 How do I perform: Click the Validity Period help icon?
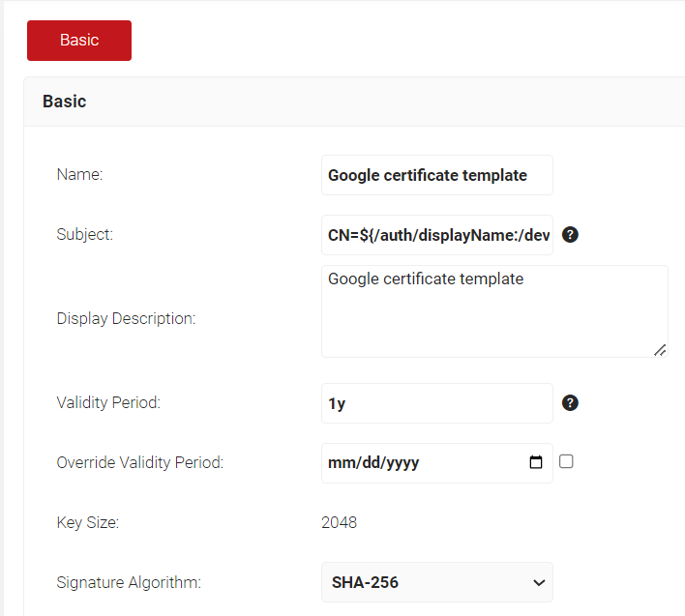click(x=570, y=403)
